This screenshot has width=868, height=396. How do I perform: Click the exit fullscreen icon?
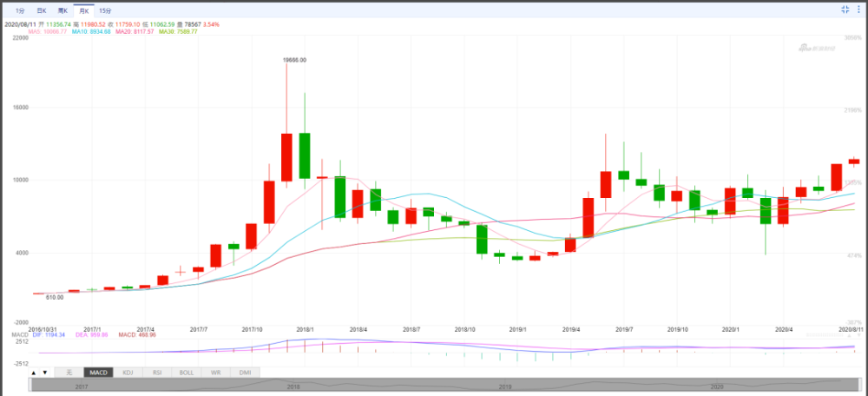tap(845, 9)
